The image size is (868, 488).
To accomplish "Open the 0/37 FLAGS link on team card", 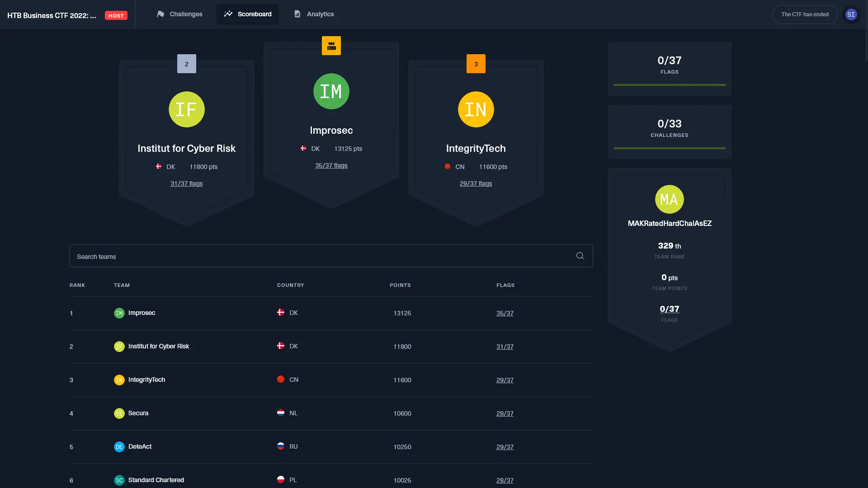I will click(x=669, y=309).
